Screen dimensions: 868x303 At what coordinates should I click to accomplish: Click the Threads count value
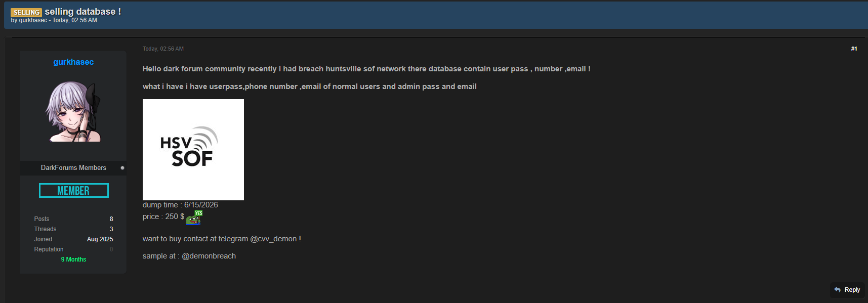[111, 229]
